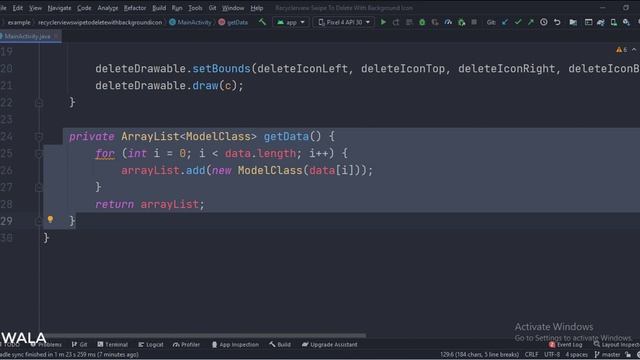Open the Tools menu
Screen dimensions: 640x360
click(195, 8)
